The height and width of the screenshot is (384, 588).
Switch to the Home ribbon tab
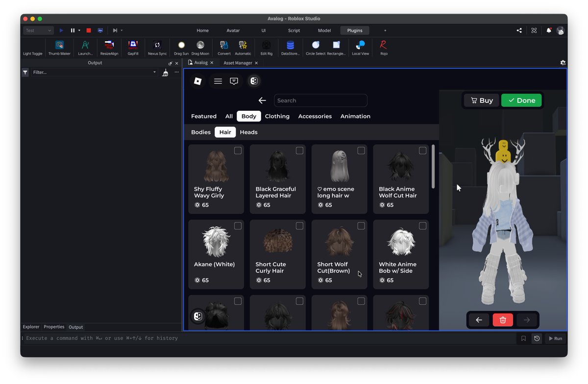[x=202, y=30]
